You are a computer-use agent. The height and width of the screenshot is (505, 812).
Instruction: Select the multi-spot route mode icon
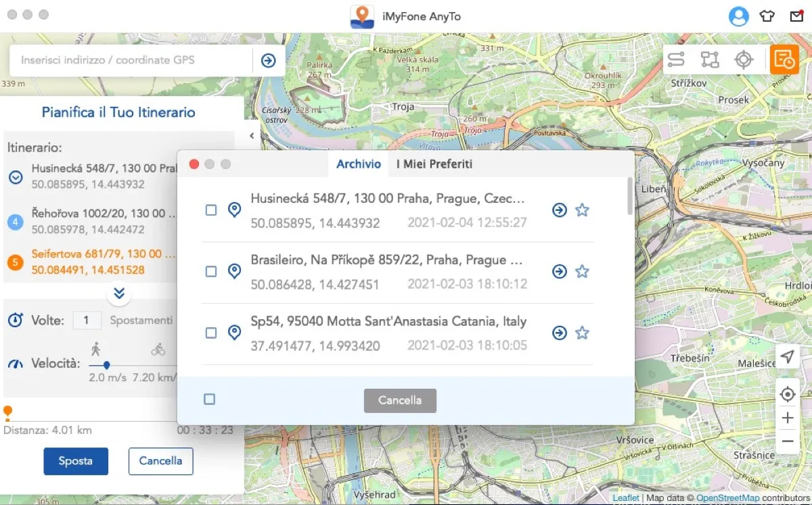click(710, 59)
